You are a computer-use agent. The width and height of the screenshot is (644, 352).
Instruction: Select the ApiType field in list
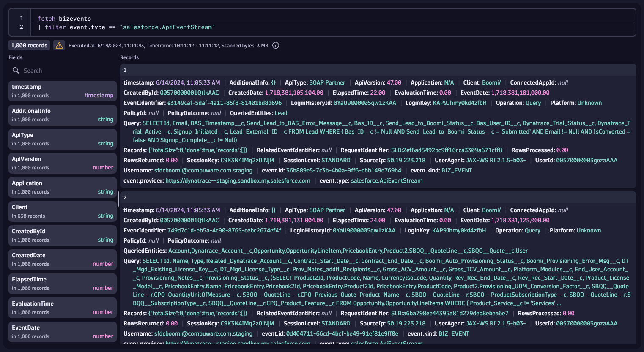(63, 139)
